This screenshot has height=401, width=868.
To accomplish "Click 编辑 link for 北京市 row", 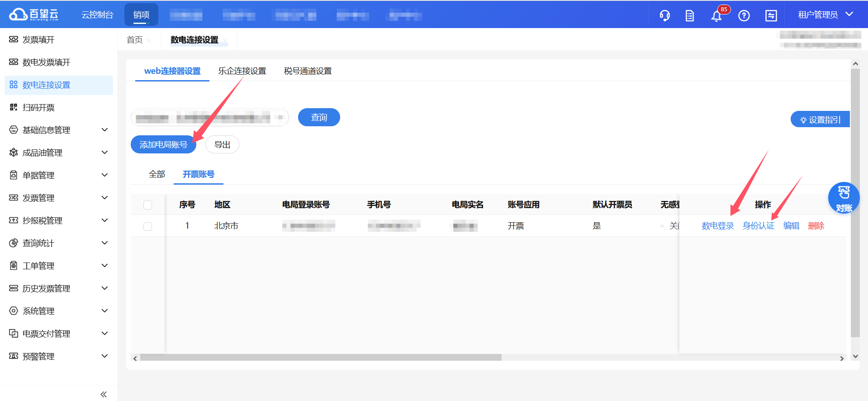I will 791,226.
